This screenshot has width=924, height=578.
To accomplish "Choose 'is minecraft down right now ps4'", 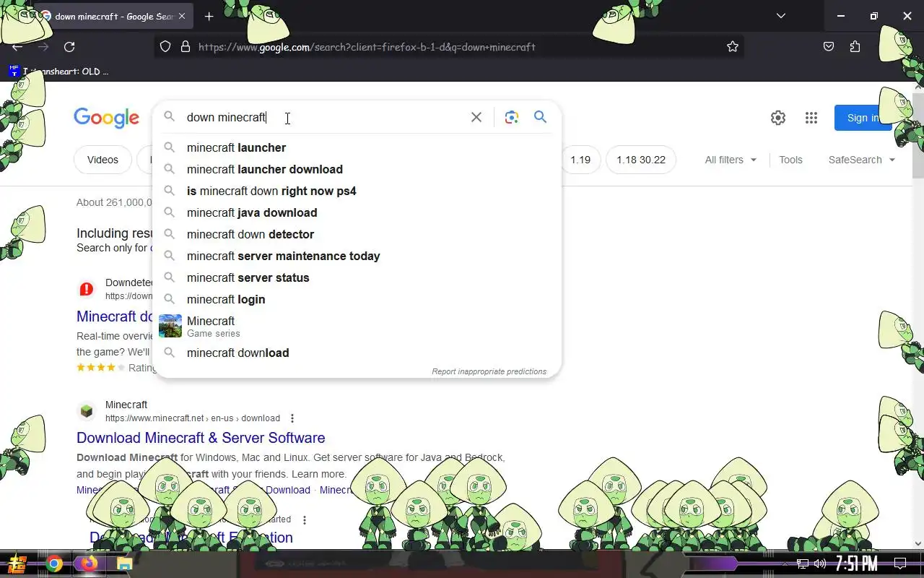I will (x=357, y=191).
